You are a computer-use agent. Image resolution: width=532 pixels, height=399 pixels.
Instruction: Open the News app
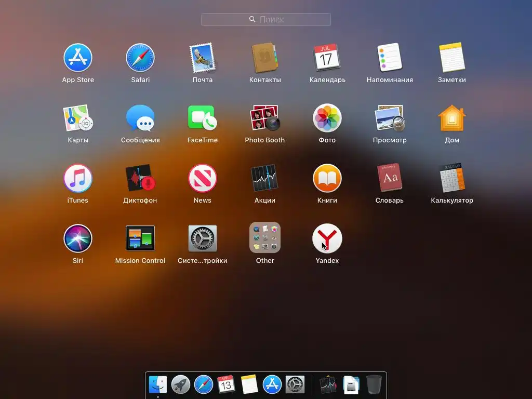click(203, 178)
